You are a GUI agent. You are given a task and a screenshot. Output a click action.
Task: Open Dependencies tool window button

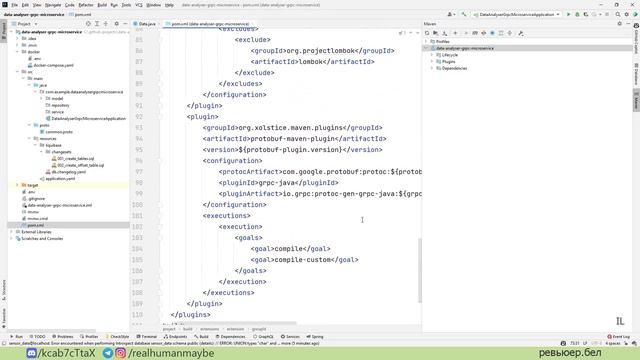click(x=231, y=337)
